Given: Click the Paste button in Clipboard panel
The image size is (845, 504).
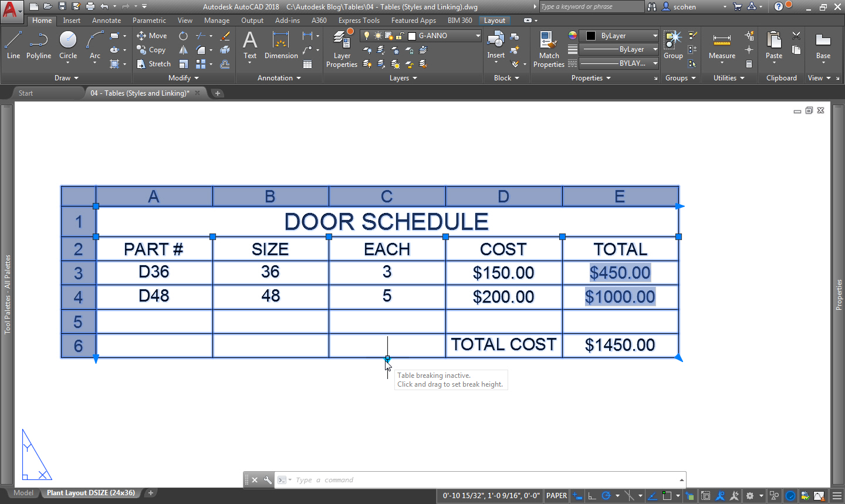Looking at the screenshot, I should pos(773,47).
